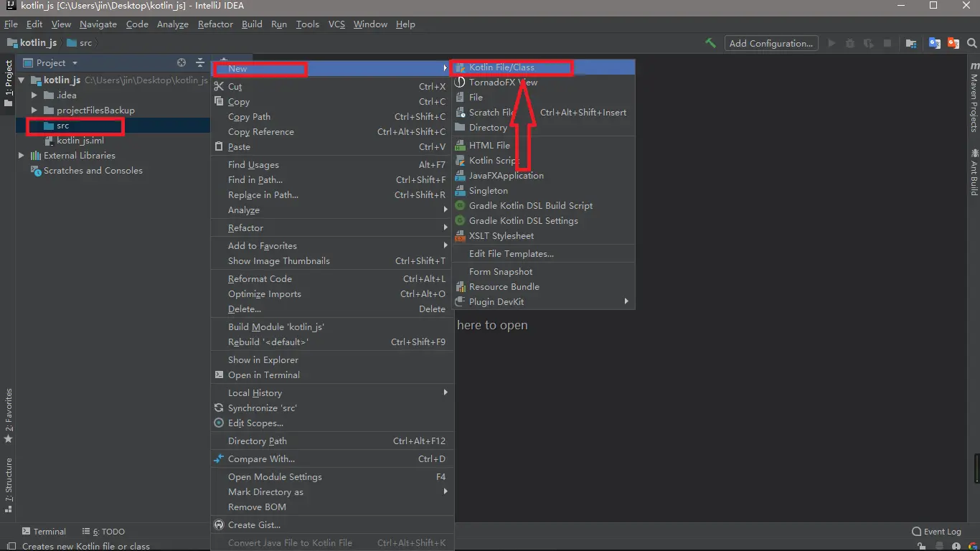Choose JavaFXApplication from New submenu
980x551 pixels.
(544, 176)
